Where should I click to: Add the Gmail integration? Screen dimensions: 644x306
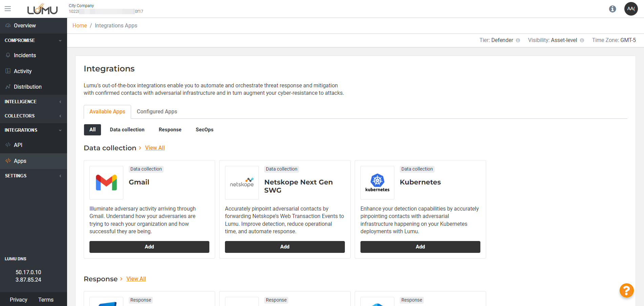[149, 247]
